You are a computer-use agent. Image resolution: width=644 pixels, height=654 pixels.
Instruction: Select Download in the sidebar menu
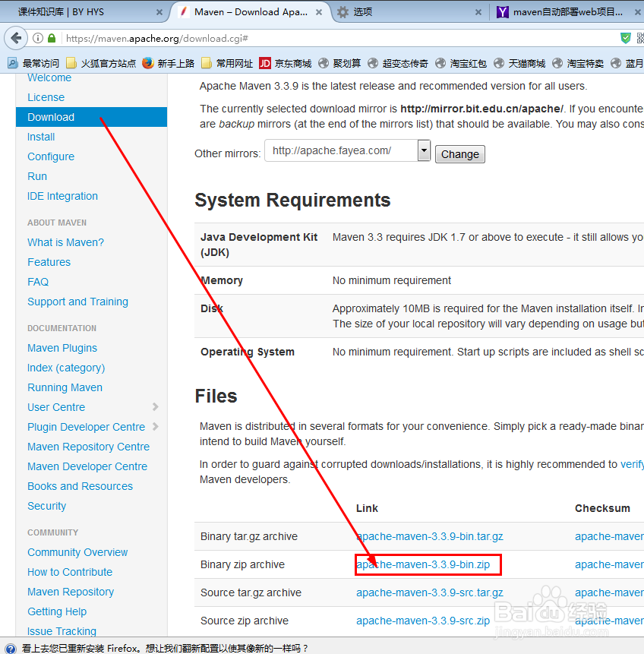[91, 117]
